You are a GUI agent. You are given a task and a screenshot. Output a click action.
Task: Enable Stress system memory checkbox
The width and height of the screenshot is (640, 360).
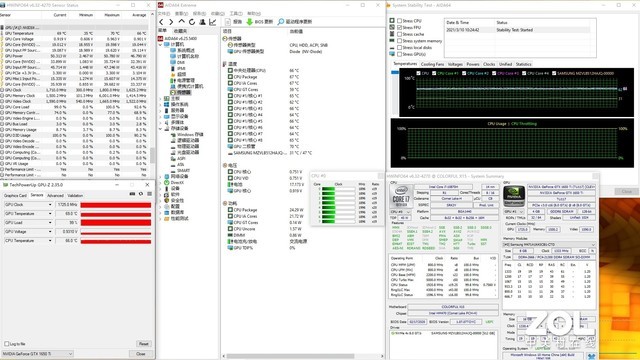coord(400,41)
